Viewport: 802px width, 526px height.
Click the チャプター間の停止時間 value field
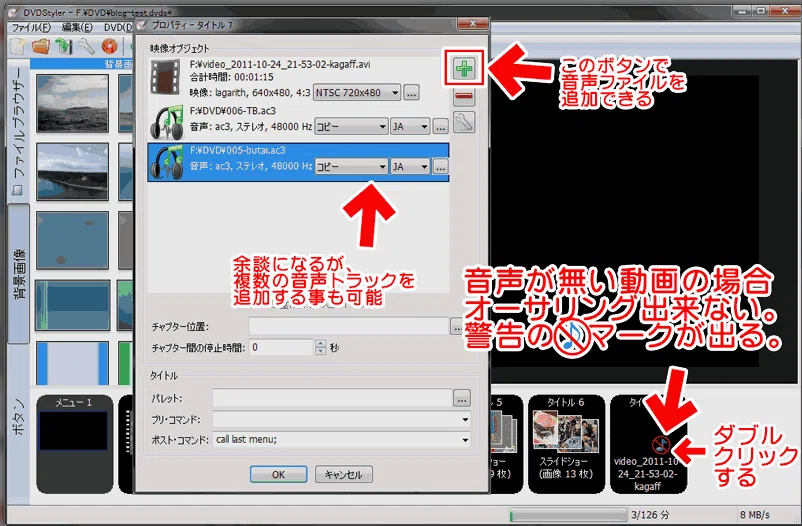[282, 347]
